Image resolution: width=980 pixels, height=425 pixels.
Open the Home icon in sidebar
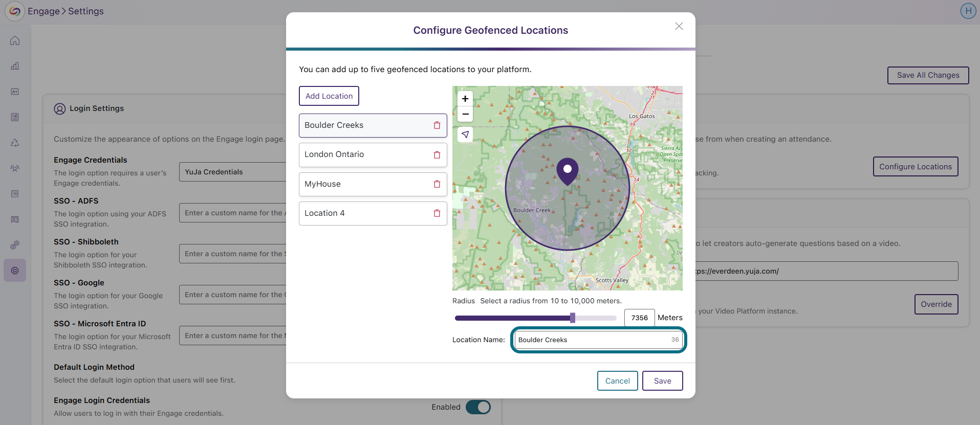15,40
